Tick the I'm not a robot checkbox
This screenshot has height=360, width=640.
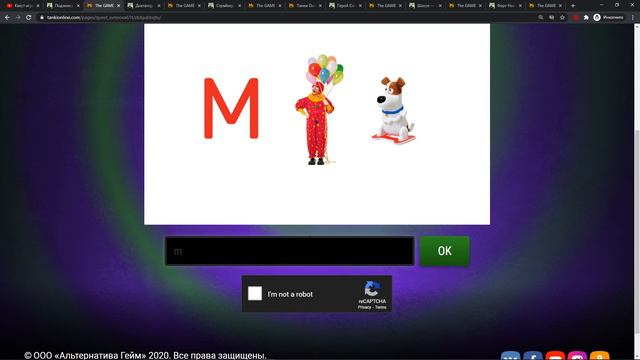pos(255,293)
